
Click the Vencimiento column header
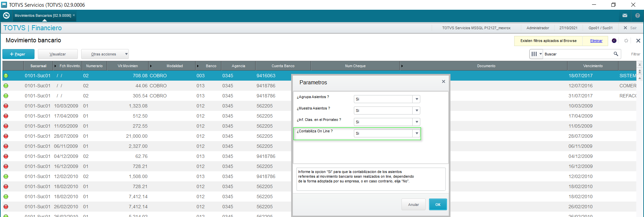tap(593, 66)
